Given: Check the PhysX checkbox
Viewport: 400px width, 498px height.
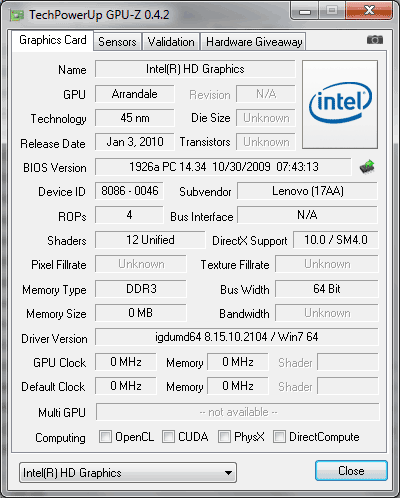Looking at the screenshot, I should 224,436.
